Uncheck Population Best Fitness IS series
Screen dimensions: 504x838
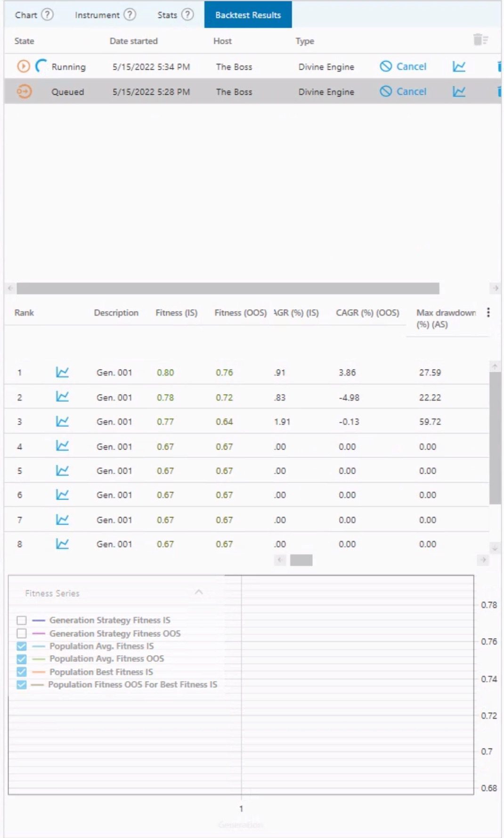[22, 672]
